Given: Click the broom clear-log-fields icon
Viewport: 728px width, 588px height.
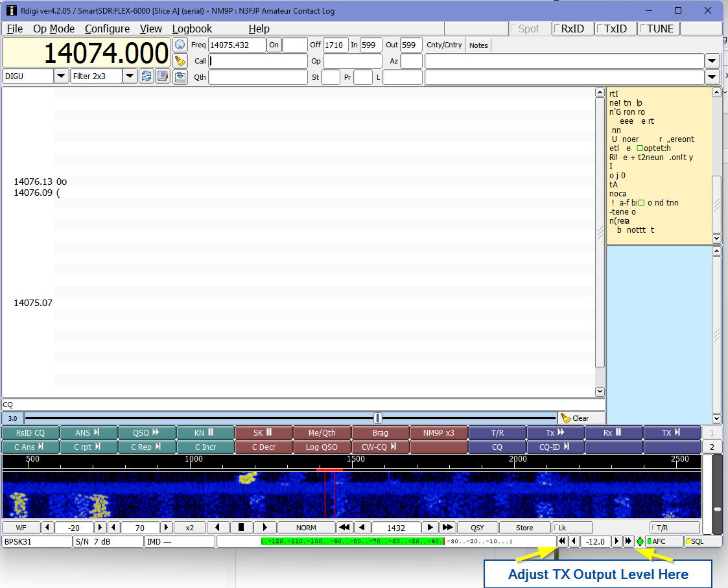Looking at the screenshot, I should [180, 61].
